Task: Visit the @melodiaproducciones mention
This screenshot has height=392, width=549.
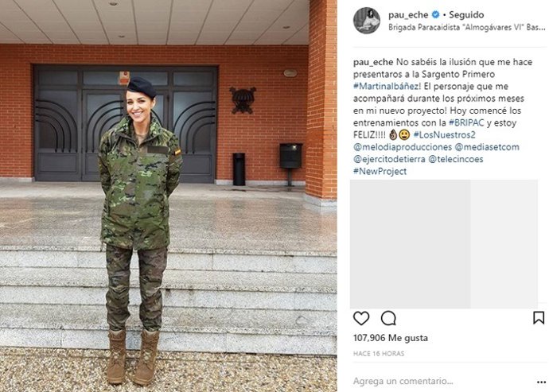Action: point(403,147)
